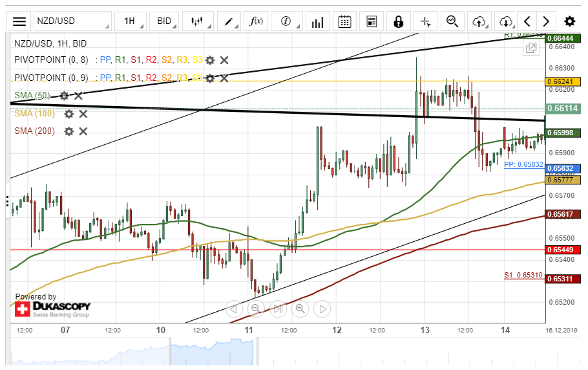Click the 16.12.2019 date label
Image resolution: width=588 pixels, height=370 pixels.
[x=561, y=331]
